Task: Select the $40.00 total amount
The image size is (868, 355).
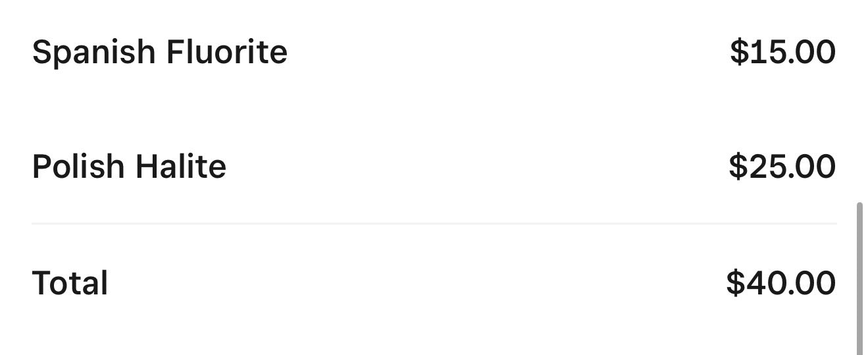Action: pos(780,283)
